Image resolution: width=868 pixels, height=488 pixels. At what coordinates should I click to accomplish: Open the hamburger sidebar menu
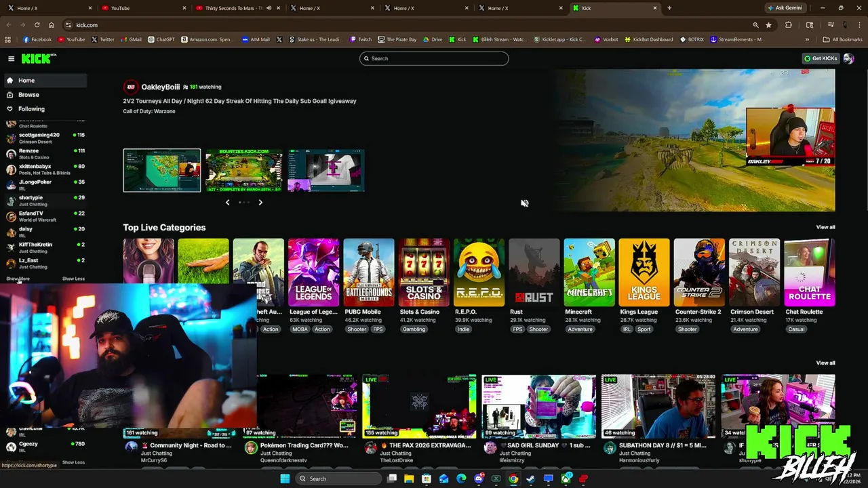click(x=11, y=59)
